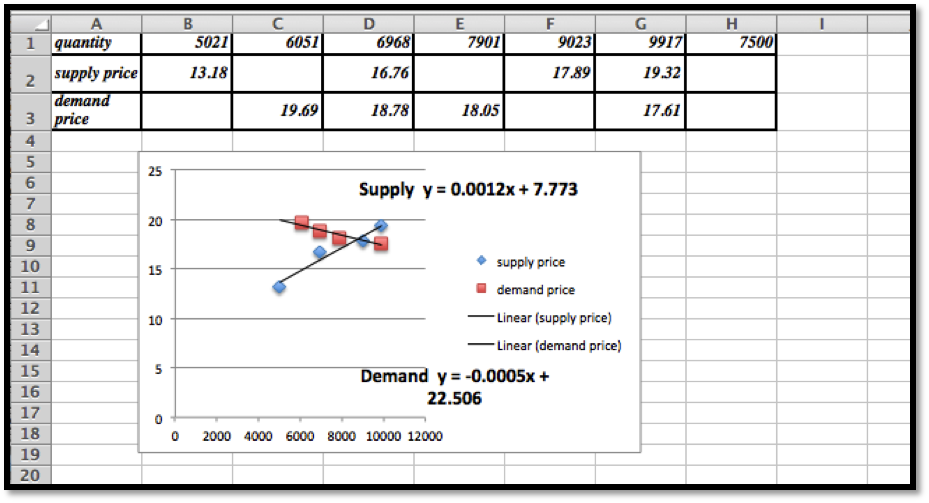This screenshot has height=503, width=929.
Task: Click the supply price cell showing 13.18
Action: 187,73
